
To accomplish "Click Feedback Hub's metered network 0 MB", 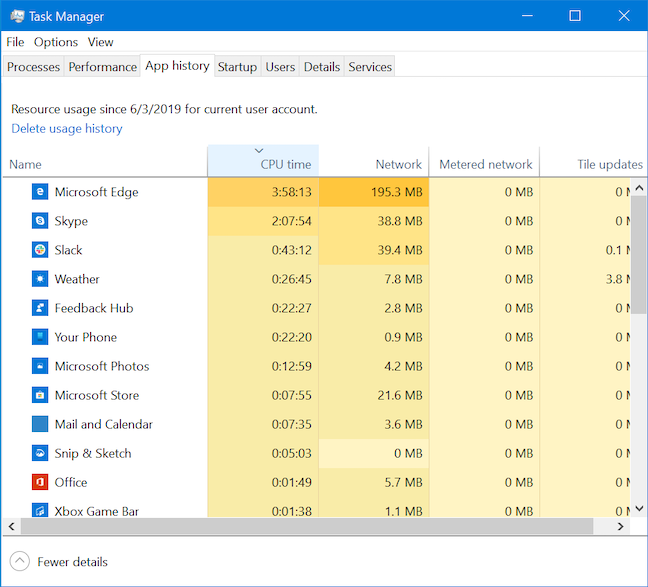I will pyautogui.click(x=519, y=308).
